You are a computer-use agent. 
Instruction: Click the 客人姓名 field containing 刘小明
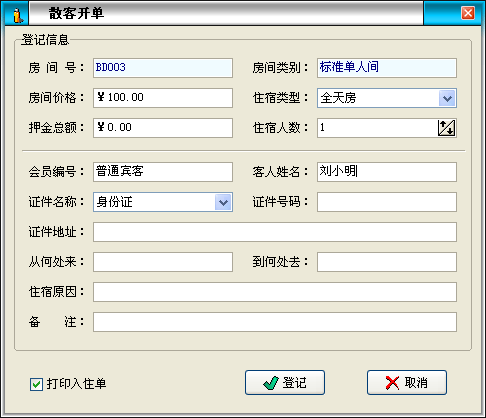pyautogui.click(x=387, y=172)
